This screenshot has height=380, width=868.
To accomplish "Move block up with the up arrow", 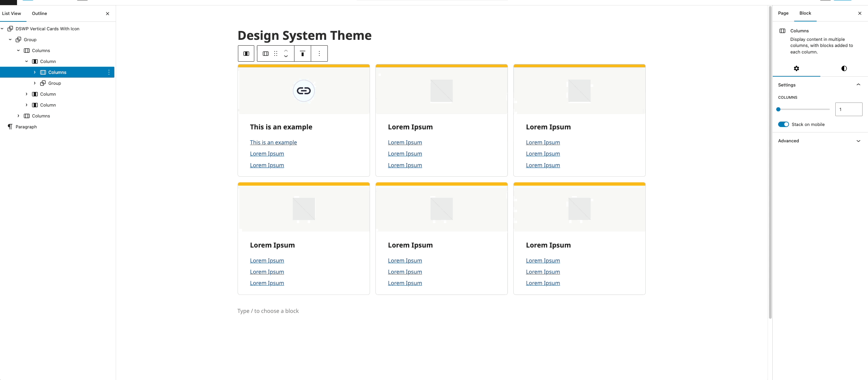I will pyautogui.click(x=286, y=50).
